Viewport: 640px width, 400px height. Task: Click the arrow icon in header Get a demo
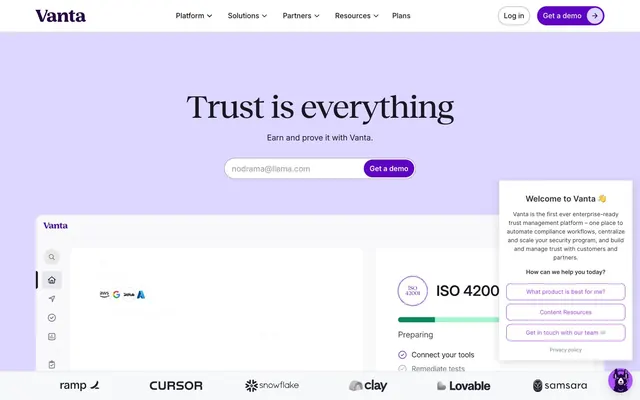tap(595, 16)
